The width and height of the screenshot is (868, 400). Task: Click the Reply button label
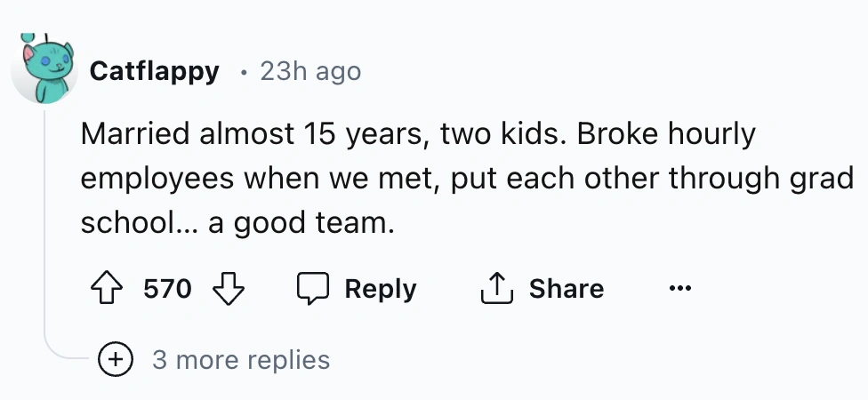pos(380,289)
